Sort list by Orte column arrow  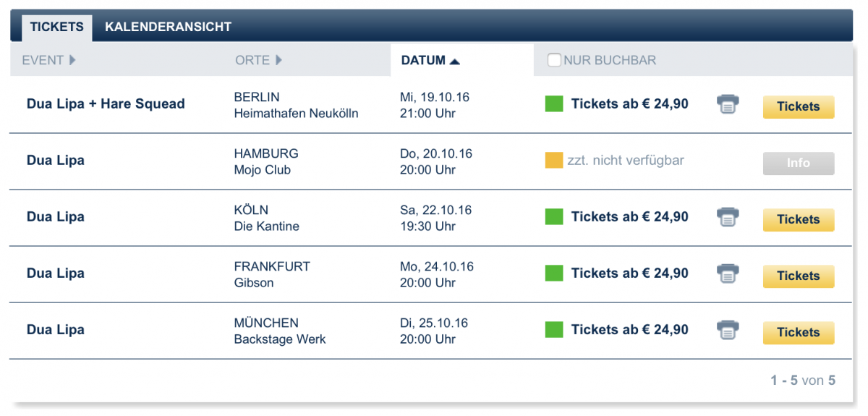coord(278,61)
